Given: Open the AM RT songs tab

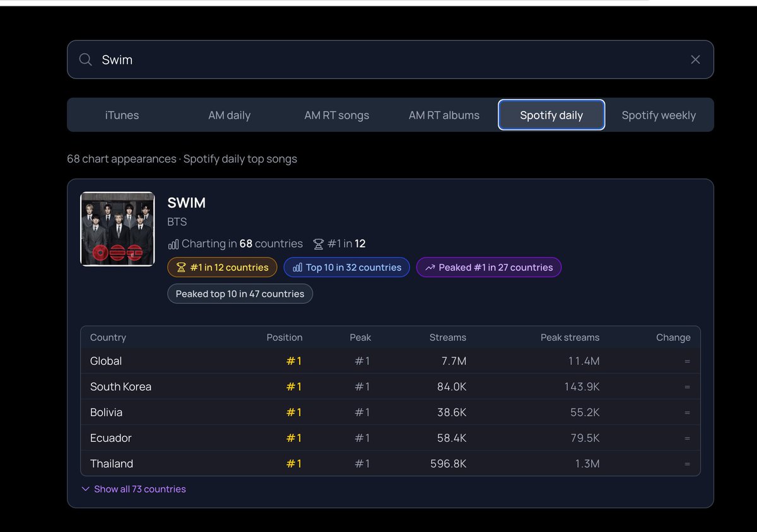Looking at the screenshot, I should click(337, 115).
